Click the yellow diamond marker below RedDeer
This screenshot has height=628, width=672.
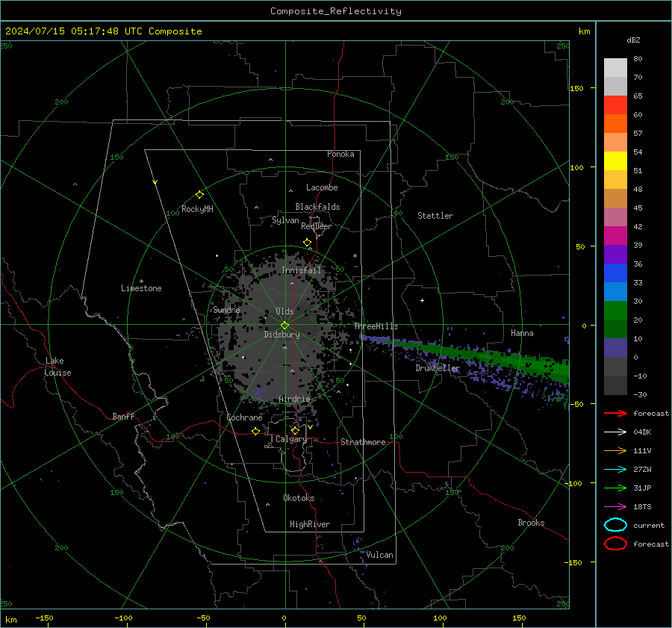[307, 243]
